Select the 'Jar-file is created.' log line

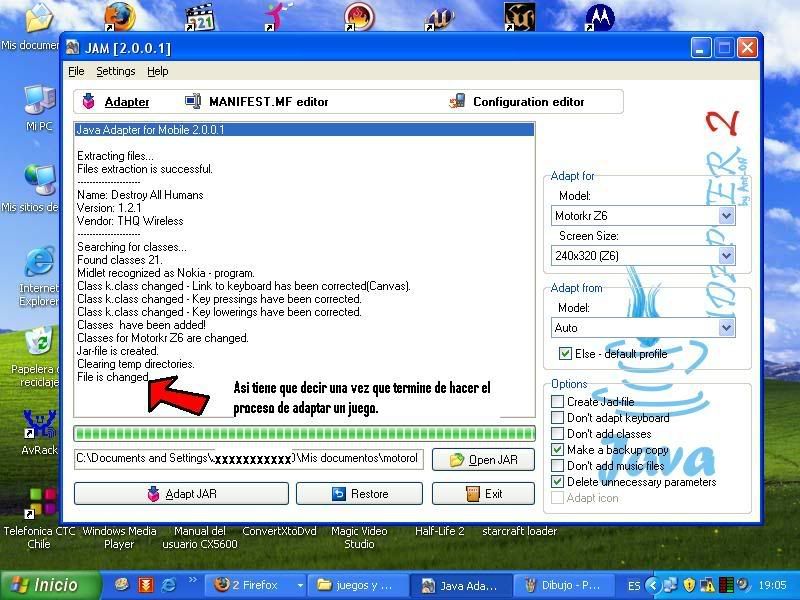coord(118,351)
